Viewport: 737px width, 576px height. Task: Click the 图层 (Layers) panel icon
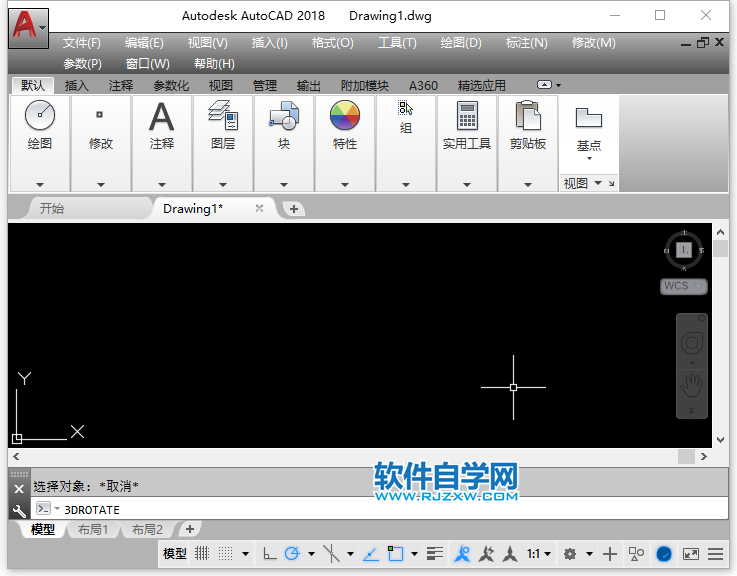click(223, 115)
